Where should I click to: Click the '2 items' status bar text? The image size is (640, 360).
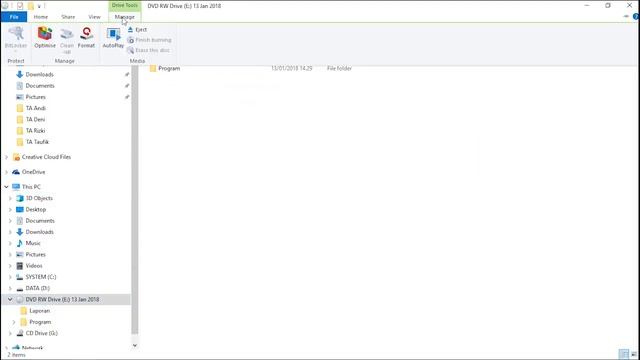coord(16,355)
